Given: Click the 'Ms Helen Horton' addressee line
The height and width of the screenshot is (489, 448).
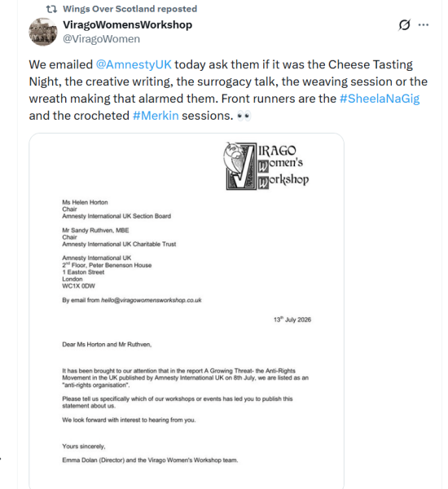Looking at the screenshot, I should point(85,202).
